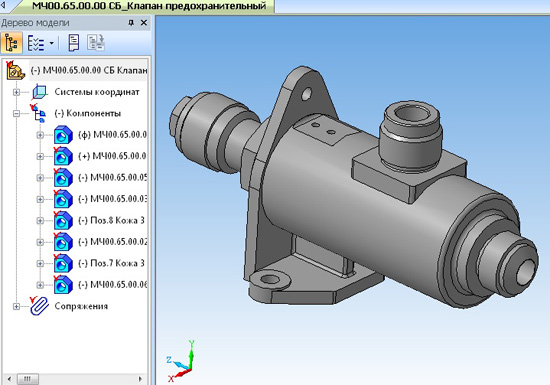550x385 pixels.
Task: Click the XYZ axis orientation indicator
Action: [x=181, y=361]
